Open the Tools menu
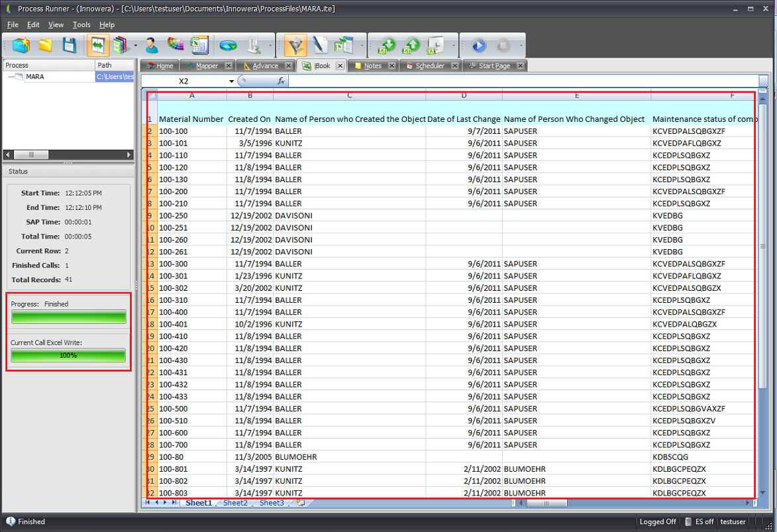777x532 pixels. [81, 25]
